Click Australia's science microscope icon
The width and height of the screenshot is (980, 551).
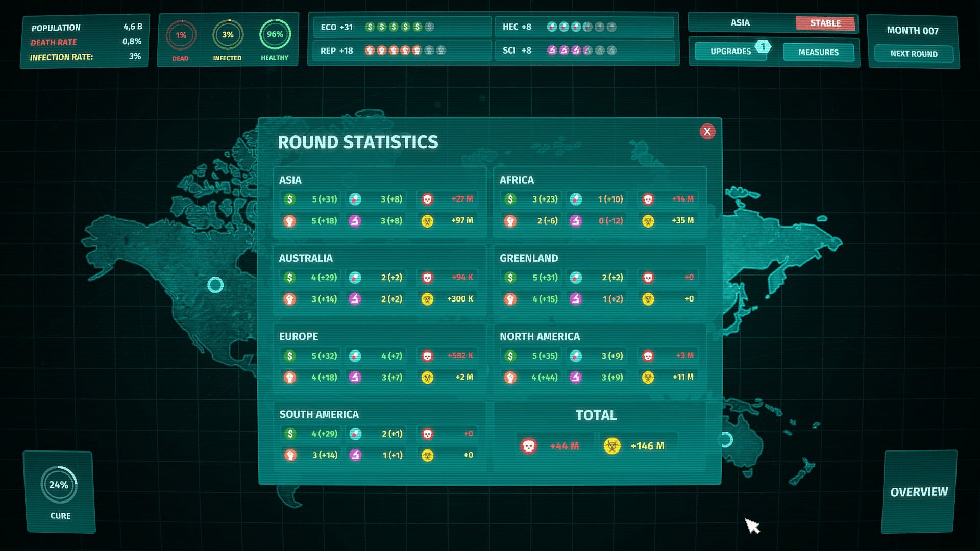355,299
